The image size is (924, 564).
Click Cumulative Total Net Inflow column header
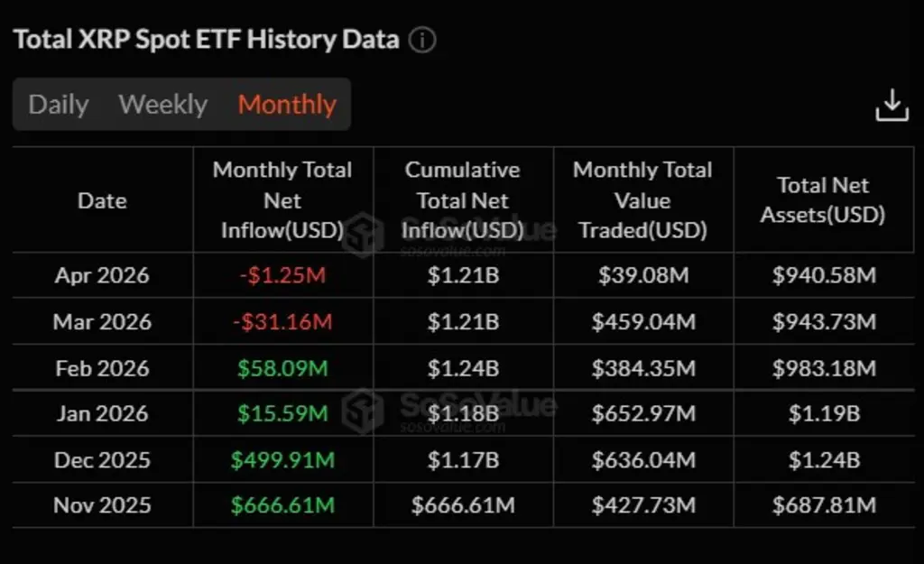coord(463,199)
